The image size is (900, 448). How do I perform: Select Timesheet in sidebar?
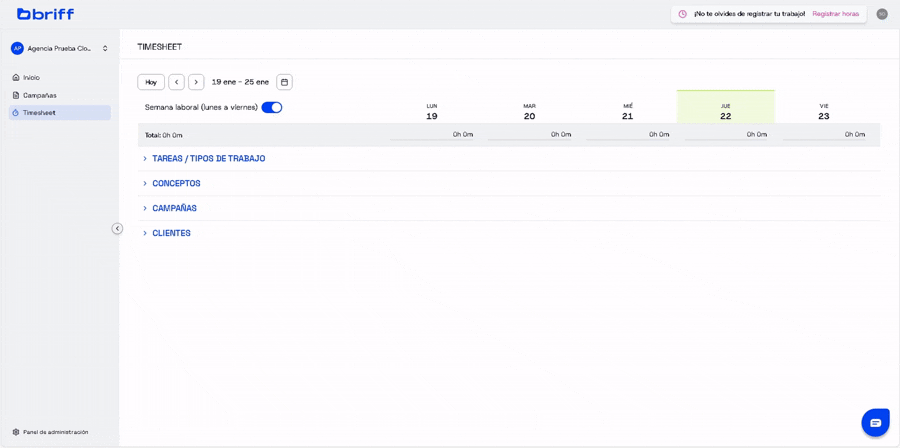[60, 113]
